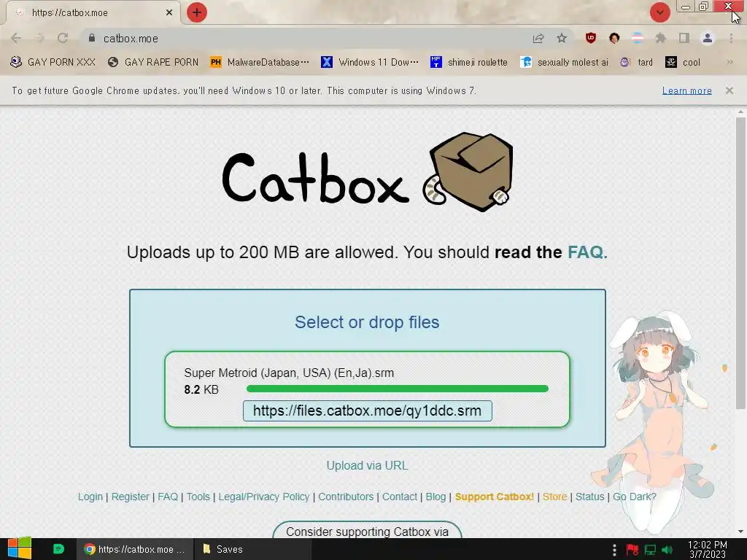Open the volume speaker tray icon

[x=667, y=550]
